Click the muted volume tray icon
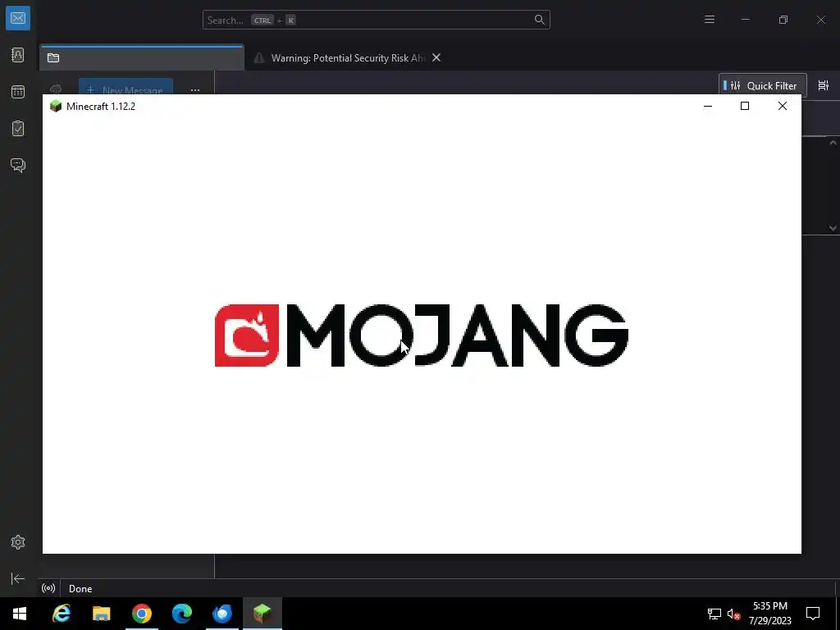The image size is (840, 630). [733, 614]
